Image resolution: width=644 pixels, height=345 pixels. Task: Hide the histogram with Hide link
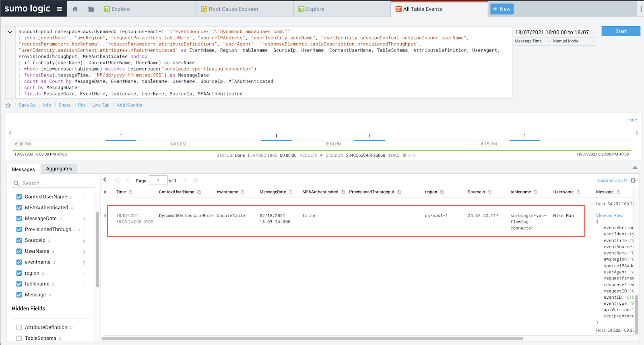point(632,120)
